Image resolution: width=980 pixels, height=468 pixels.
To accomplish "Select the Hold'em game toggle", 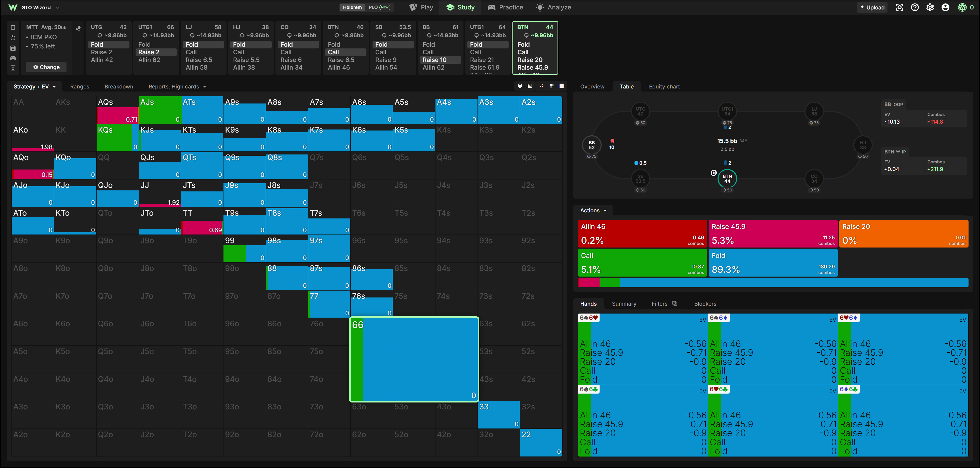I will [x=352, y=7].
